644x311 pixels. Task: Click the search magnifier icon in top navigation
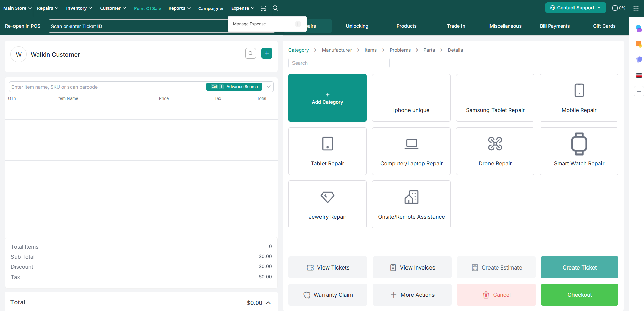pyautogui.click(x=275, y=8)
